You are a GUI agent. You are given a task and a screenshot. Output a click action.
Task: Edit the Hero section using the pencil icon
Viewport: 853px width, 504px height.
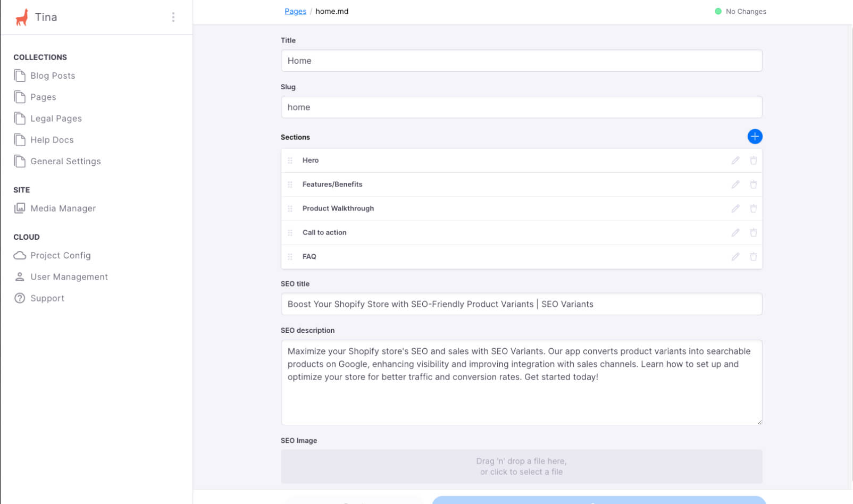735,161
